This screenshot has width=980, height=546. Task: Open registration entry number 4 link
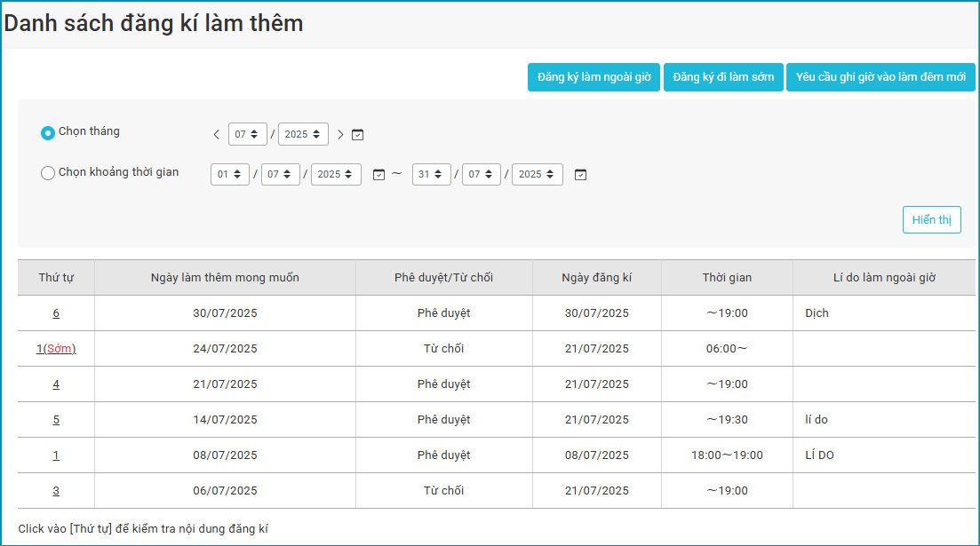point(56,384)
